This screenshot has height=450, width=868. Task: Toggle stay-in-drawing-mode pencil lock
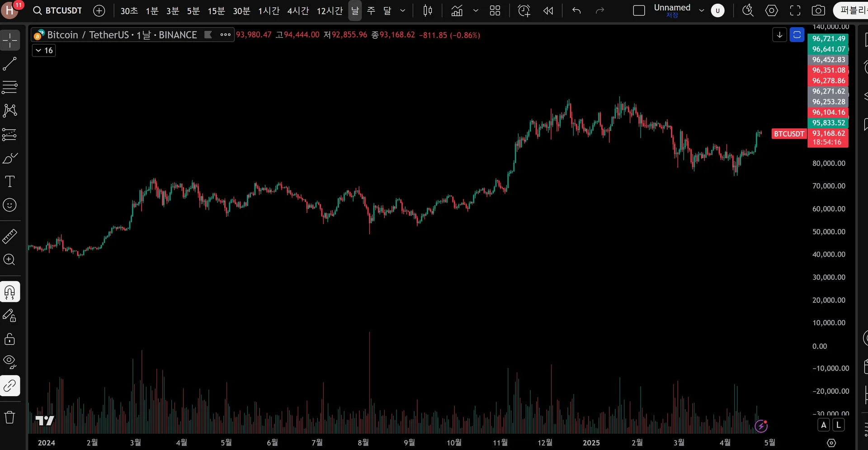coord(10,315)
